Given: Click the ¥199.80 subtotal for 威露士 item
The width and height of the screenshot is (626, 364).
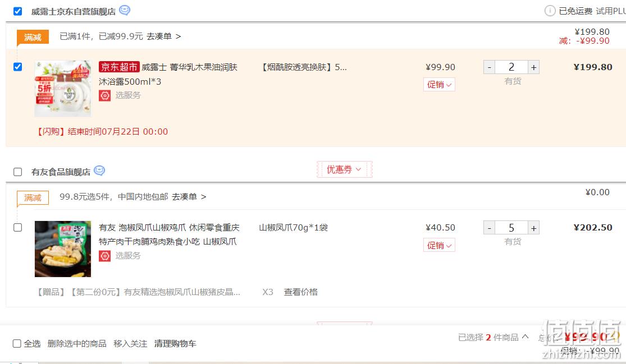Looking at the screenshot, I should click(593, 67).
